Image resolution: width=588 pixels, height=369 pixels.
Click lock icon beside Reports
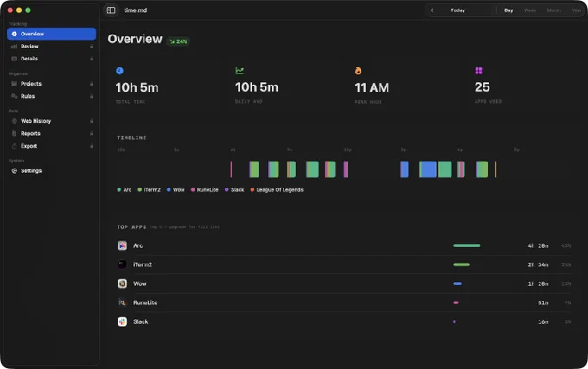[92, 133]
